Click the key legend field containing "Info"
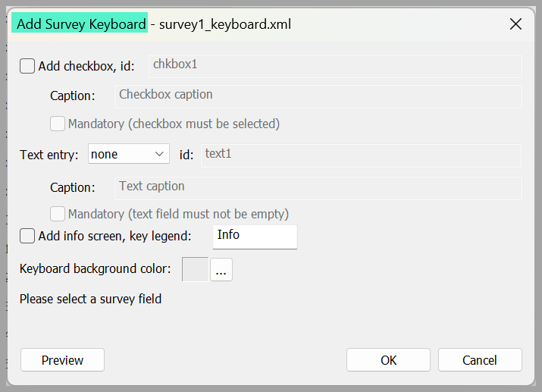The width and height of the screenshot is (542, 392). [x=255, y=237]
